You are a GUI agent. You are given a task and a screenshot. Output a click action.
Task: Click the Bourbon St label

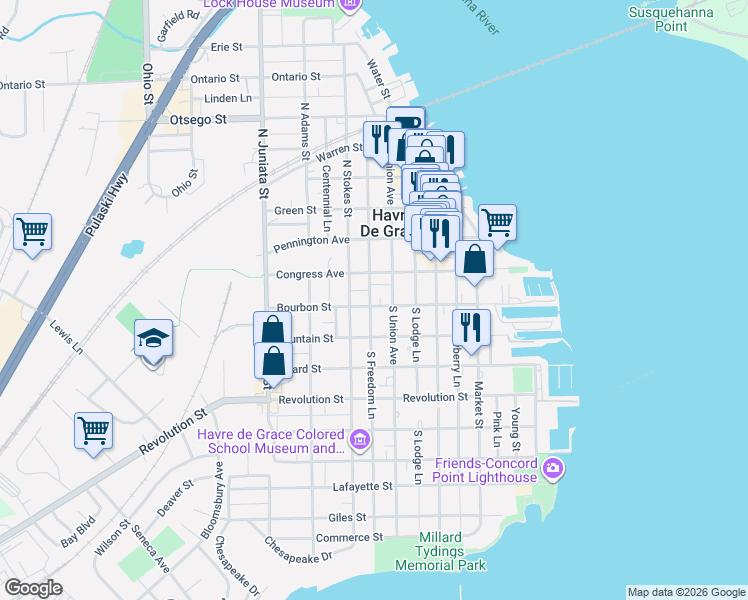(304, 308)
